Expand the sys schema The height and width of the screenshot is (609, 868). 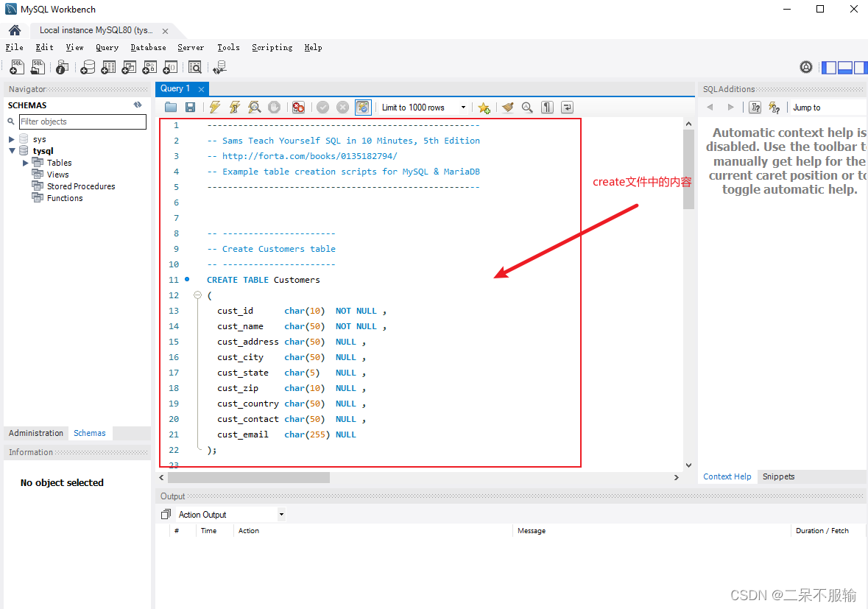pyautogui.click(x=12, y=138)
